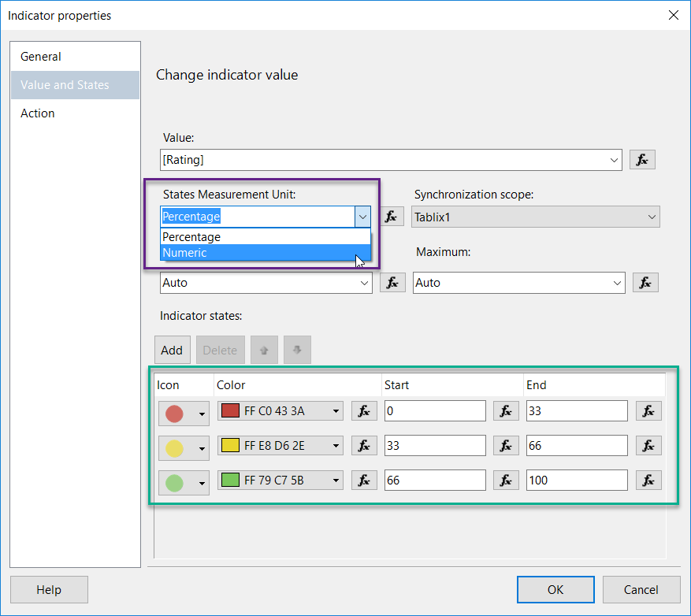Click fx button for green state End

coord(648,481)
